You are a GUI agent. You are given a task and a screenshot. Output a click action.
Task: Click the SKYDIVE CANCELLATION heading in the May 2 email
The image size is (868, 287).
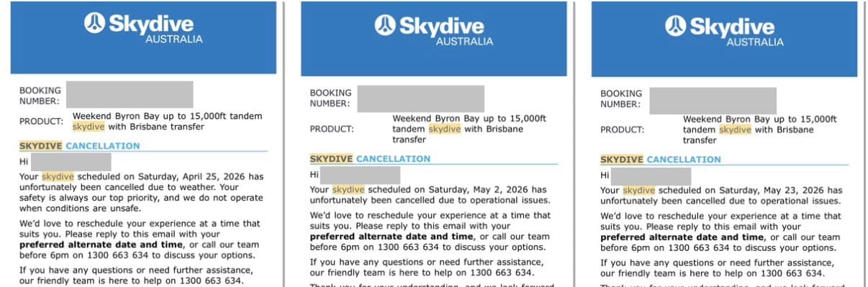[x=371, y=159]
